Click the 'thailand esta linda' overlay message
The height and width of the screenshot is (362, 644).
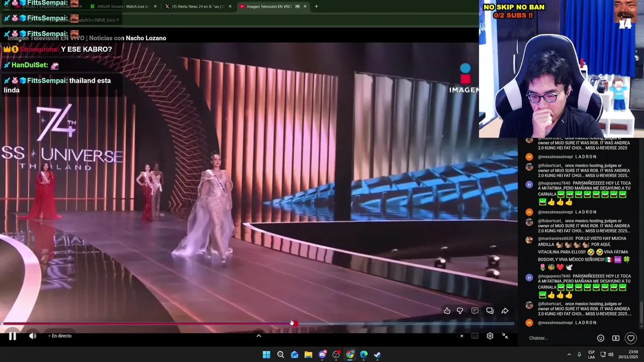coord(57,85)
